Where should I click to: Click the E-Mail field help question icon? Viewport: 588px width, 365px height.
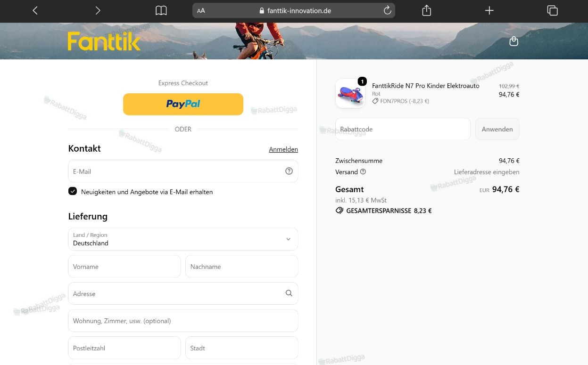[x=289, y=171]
